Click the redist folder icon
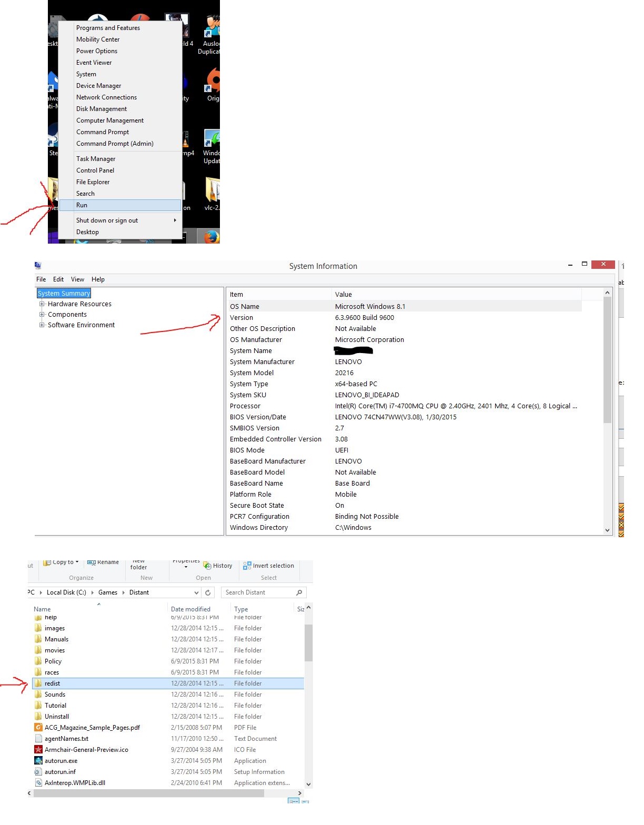The height and width of the screenshot is (825, 644). [x=38, y=683]
